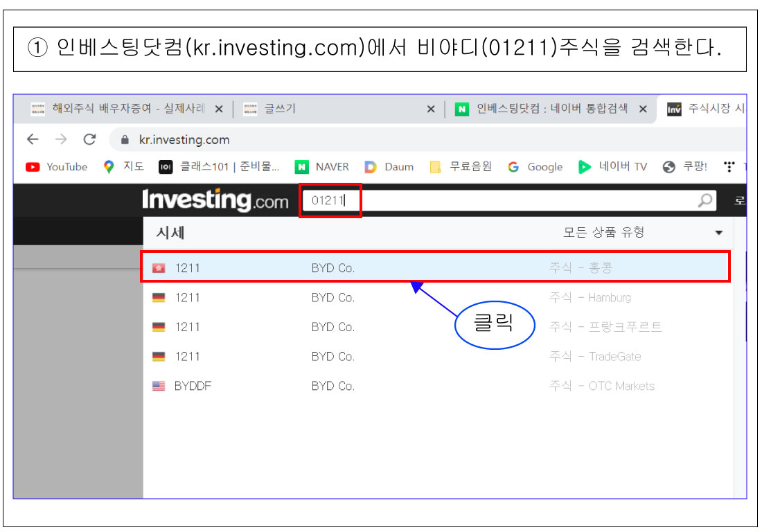This screenshot has width=762, height=532.
Task: Click the browser back arrow
Action: tap(33, 139)
